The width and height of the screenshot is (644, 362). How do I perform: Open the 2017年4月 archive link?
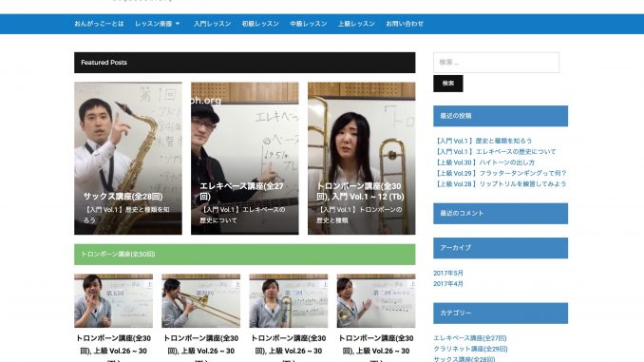point(448,283)
